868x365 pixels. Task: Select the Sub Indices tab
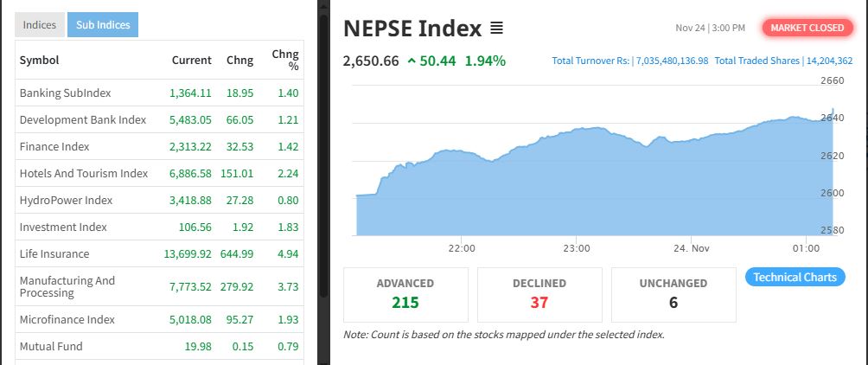(x=103, y=25)
